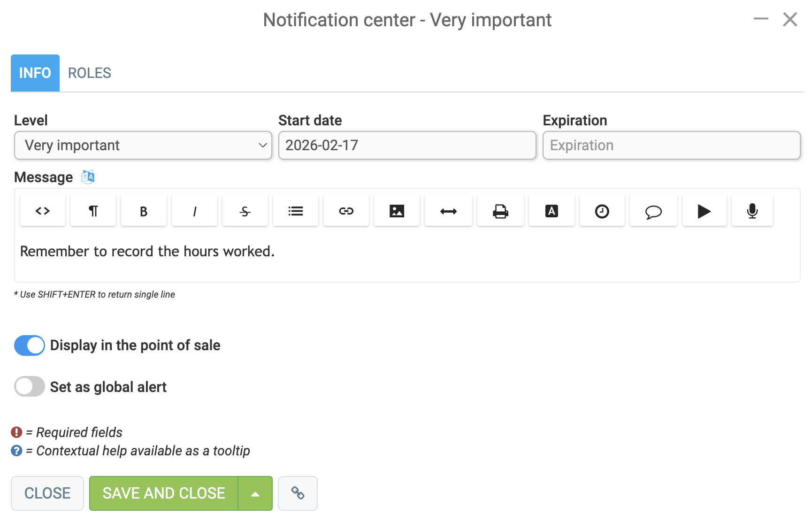Insert a hyperlink in the message

(346, 211)
